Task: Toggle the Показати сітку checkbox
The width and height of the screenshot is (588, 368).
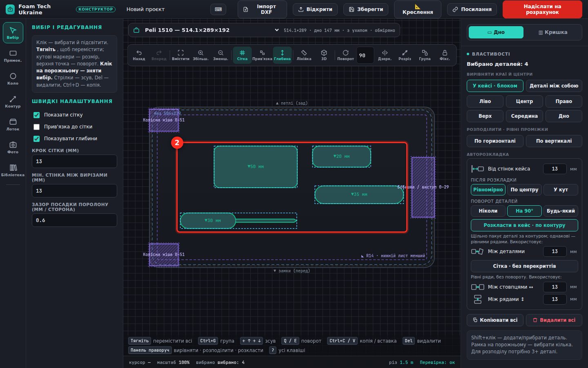Action: (x=36, y=115)
